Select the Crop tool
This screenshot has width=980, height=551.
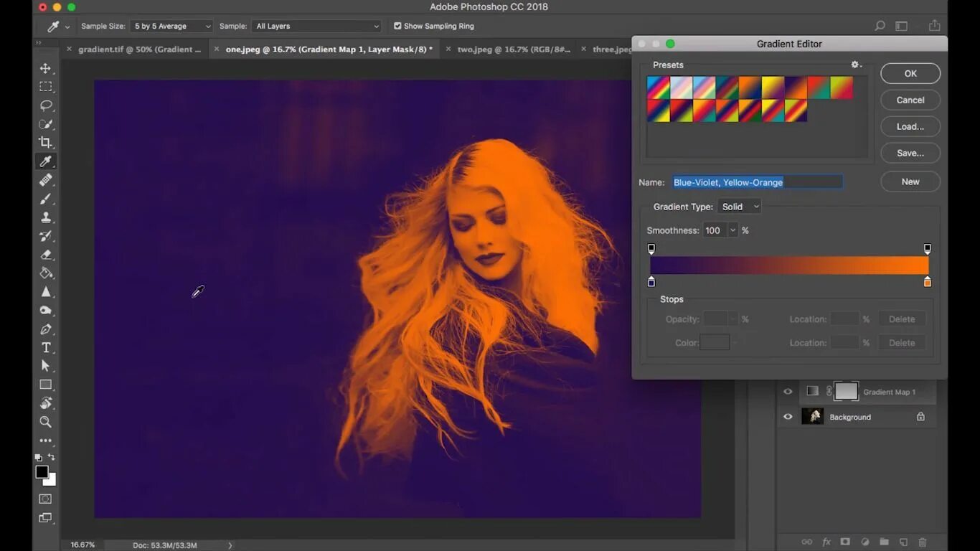click(45, 142)
